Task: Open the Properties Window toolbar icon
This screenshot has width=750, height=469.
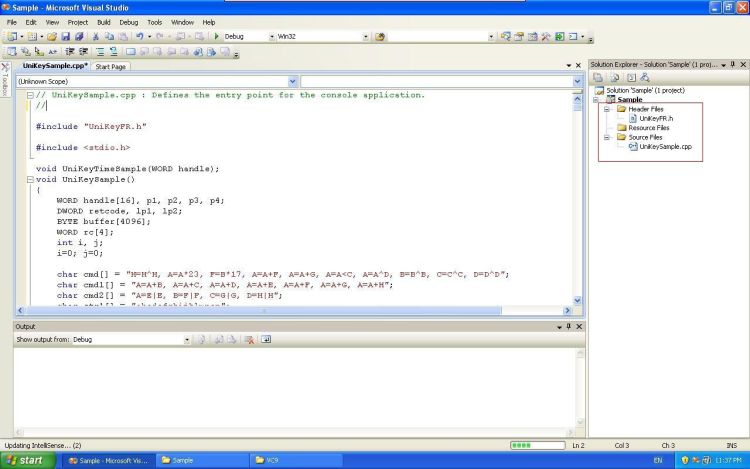Action: coord(519,37)
